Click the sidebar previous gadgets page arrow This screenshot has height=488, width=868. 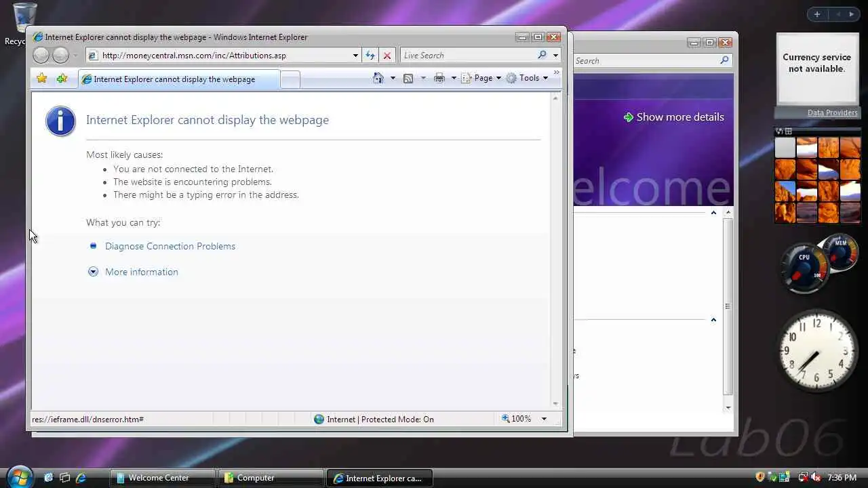[x=838, y=14]
